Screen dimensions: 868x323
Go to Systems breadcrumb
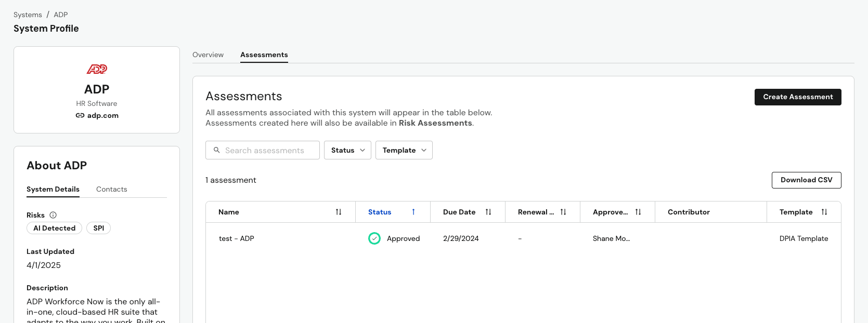tap(28, 15)
